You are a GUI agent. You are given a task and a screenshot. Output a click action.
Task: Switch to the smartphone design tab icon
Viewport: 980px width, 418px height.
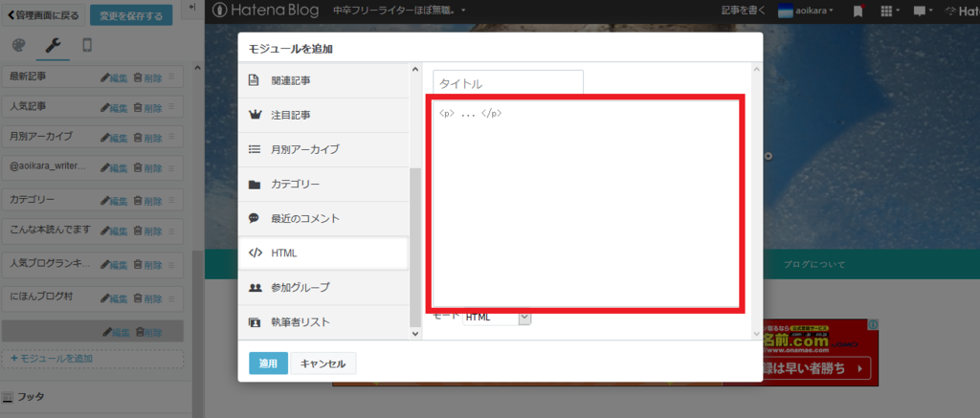87,46
